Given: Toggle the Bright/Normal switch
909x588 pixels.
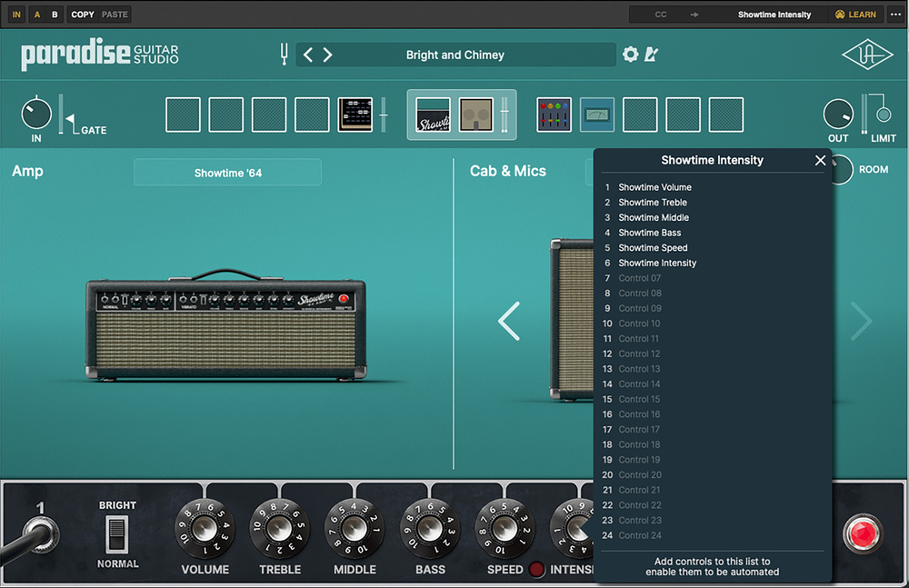Looking at the screenshot, I should pyautogui.click(x=117, y=534).
